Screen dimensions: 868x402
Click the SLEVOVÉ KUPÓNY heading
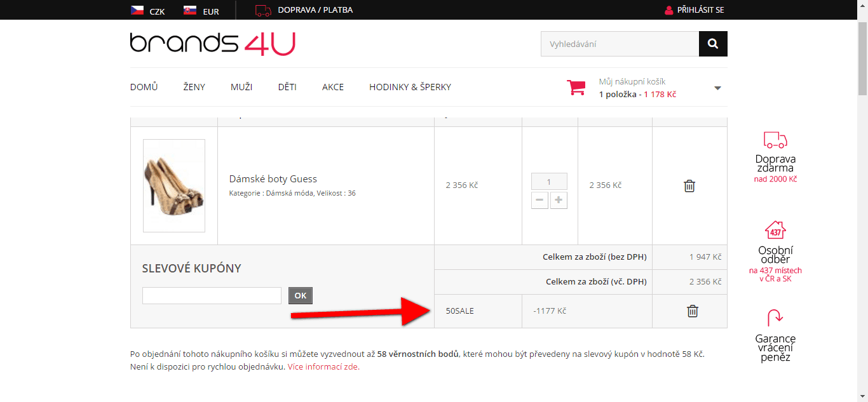click(192, 269)
